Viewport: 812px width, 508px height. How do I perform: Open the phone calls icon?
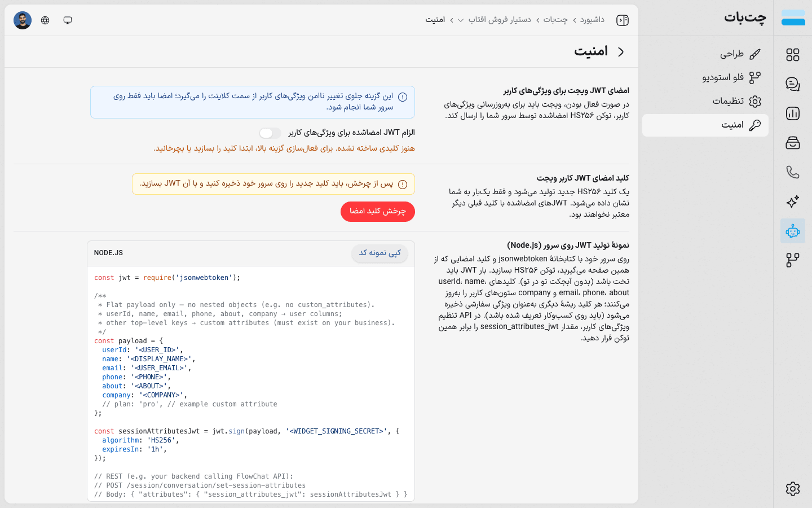793,172
